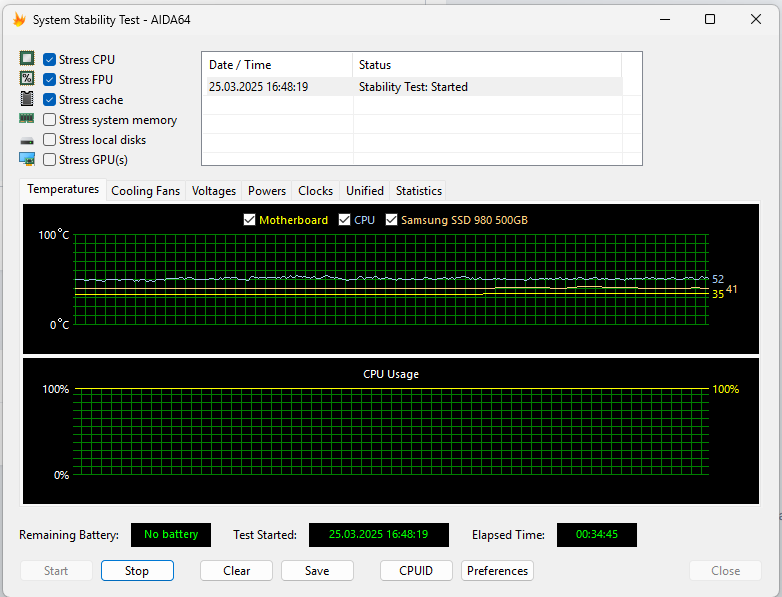
Task: Click the disk drive icon beside Stress local disks
Action: (x=27, y=140)
